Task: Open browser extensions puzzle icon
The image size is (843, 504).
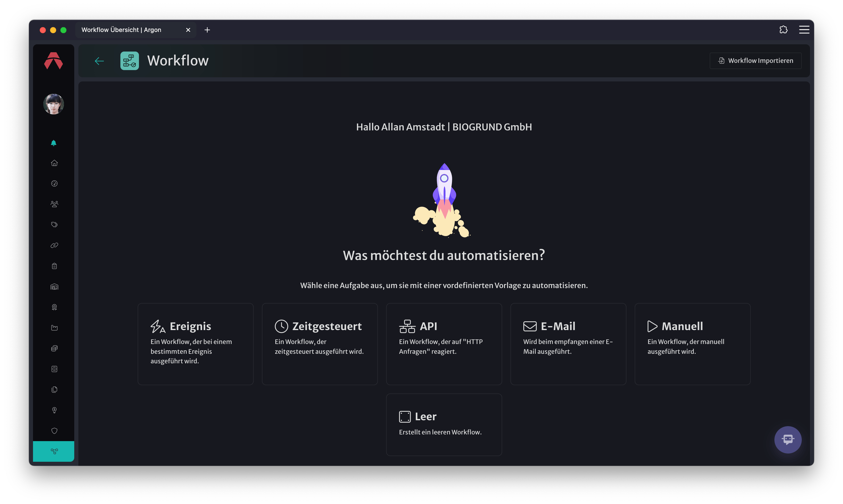Action: tap(783, 30)
